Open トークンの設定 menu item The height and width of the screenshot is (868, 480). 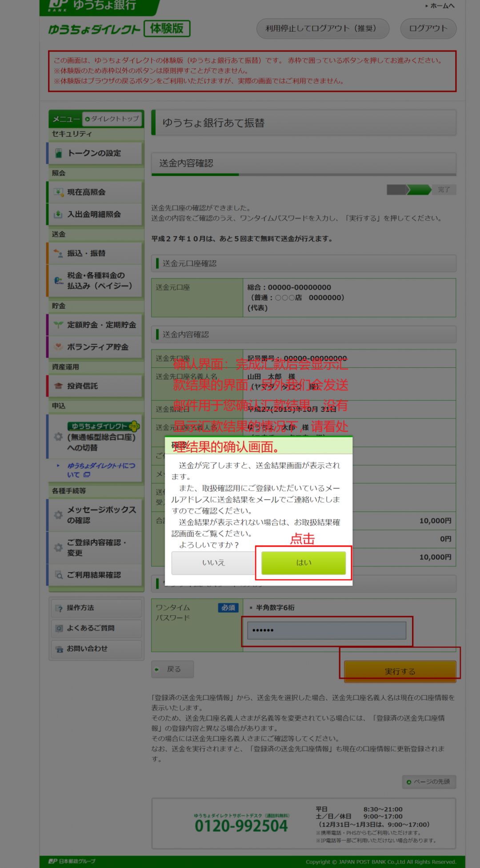(95, 153)
